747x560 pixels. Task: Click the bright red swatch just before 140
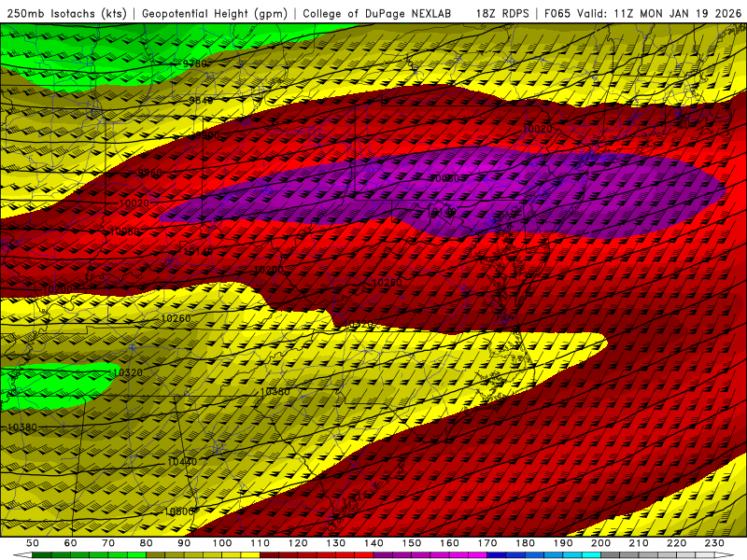(364, 555)
